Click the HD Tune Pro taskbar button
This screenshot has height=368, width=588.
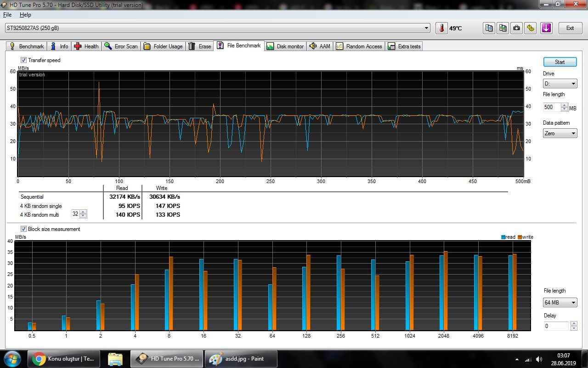pyautogui.click(x=168, y=359)
